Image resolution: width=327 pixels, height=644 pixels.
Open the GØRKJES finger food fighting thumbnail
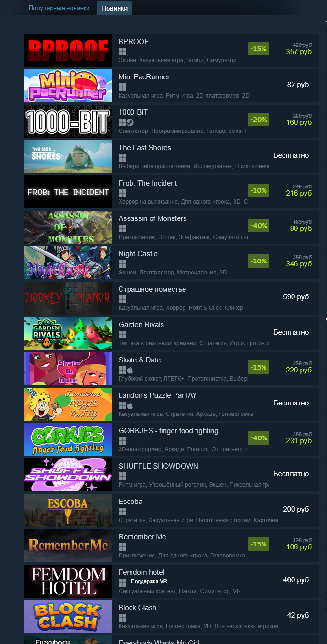(68, 440)
